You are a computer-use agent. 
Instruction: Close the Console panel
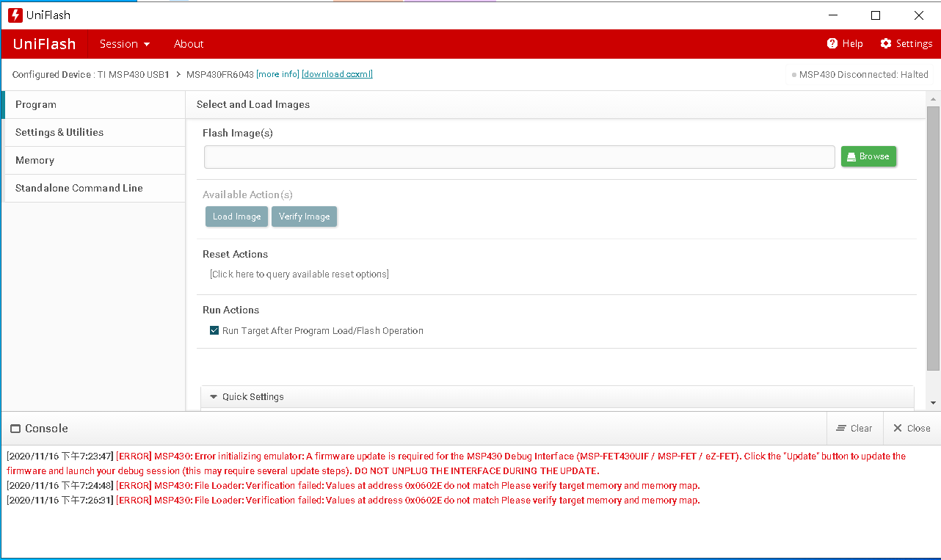[x=912, y=429]
